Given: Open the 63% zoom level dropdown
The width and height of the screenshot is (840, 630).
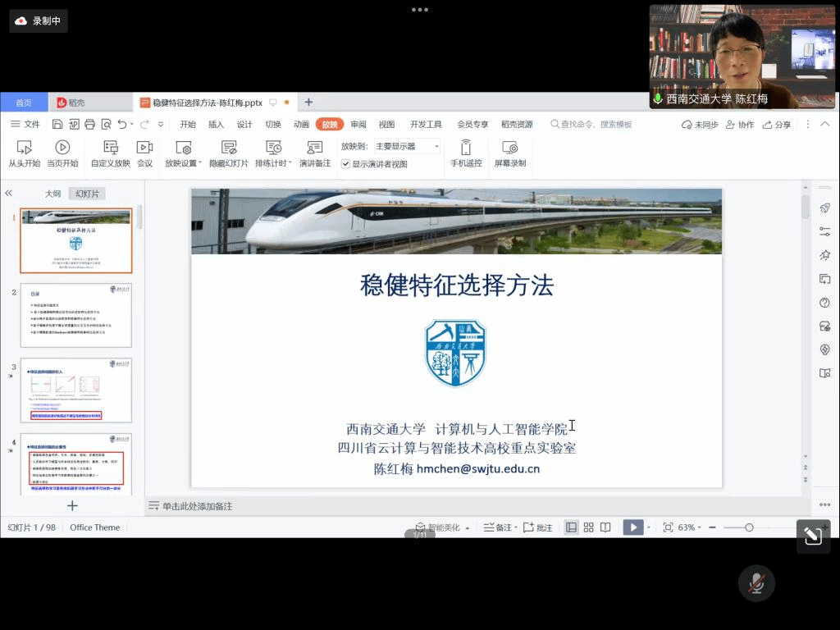Looking at the screenshot, I should (x=690, y=527).
